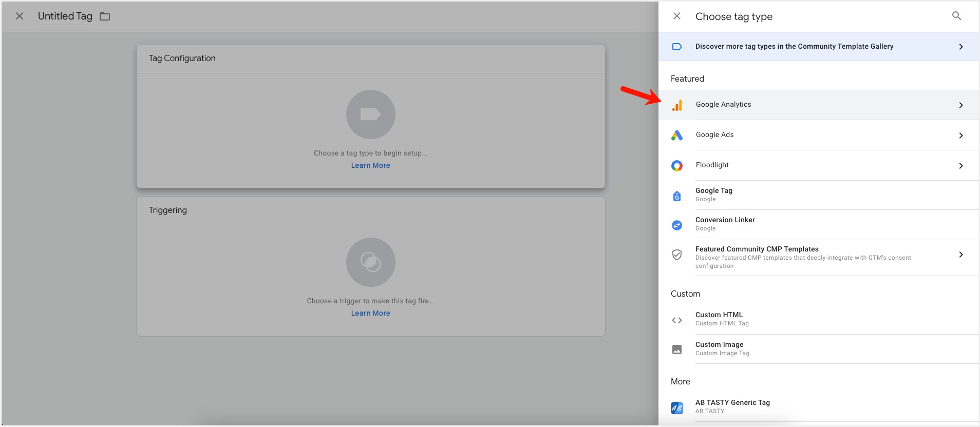Expand Floodlight chevron
The height and width of the screenshot is (427, 980).
pyautogui.click(x=961, y=166)
